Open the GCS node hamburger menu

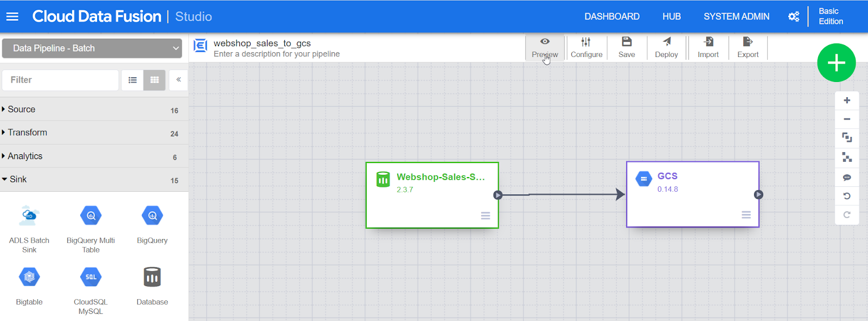[746, 215]
